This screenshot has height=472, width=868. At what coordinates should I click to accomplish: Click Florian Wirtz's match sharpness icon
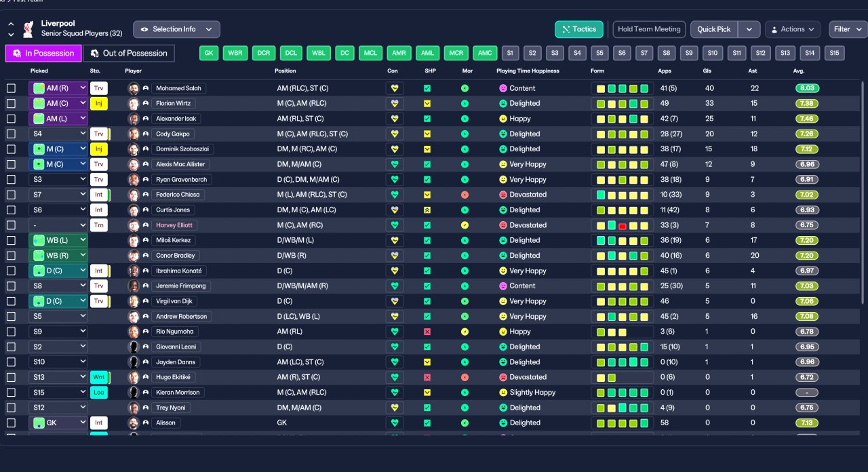[427, 104]
